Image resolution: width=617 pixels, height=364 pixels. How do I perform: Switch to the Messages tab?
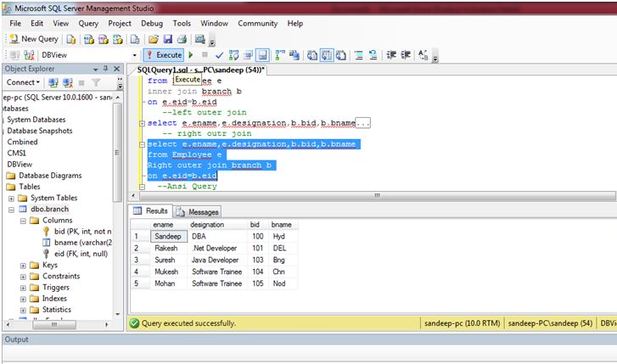(198, 212)
